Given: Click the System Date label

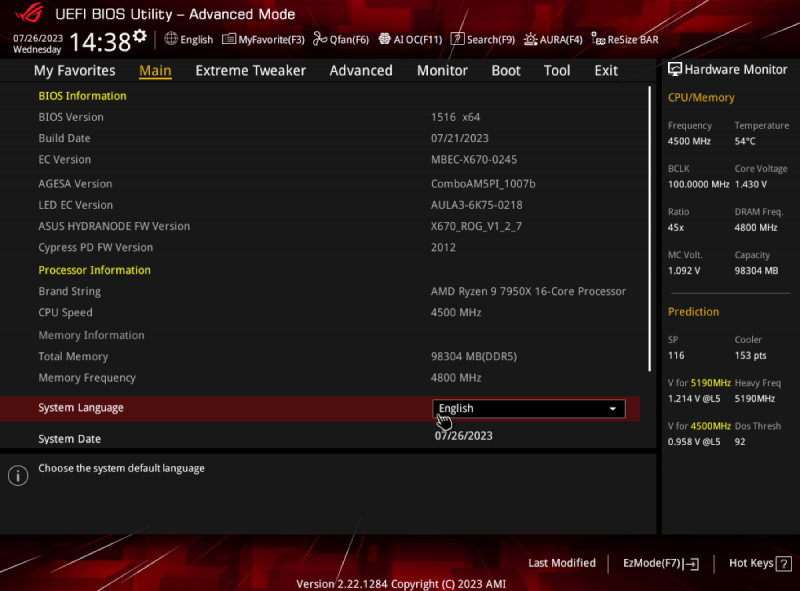Looking at the screenshot, I should 69,439.
